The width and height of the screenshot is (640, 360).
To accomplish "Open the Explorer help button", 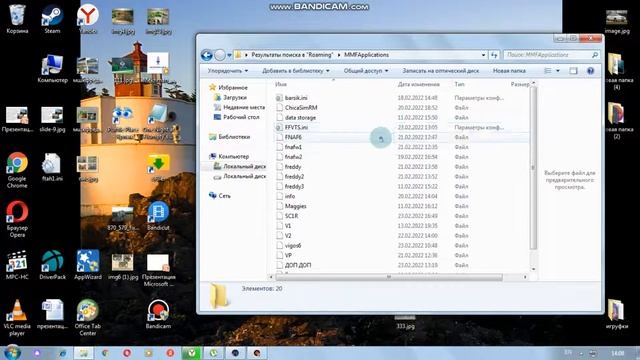I will click(590, 71).
